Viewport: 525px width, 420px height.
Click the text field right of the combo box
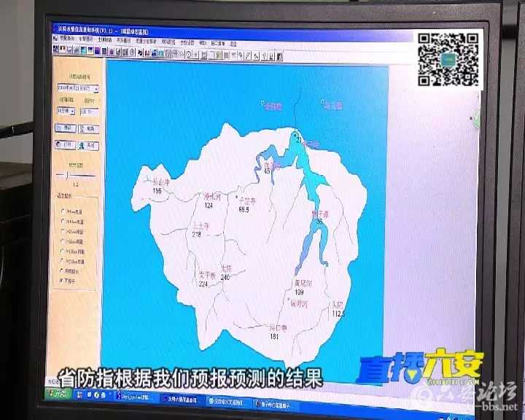click(90, 112)
